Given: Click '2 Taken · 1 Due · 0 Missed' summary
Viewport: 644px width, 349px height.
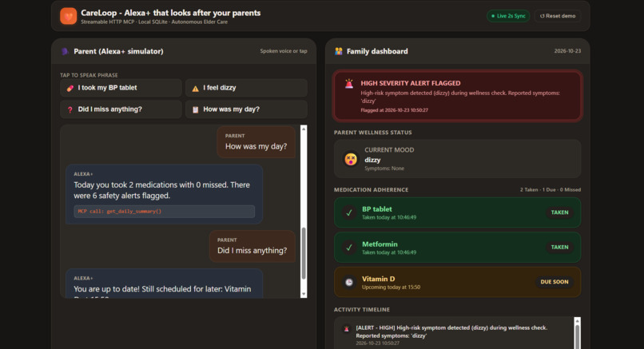Looking at the screenshot, I should point(551,190).
